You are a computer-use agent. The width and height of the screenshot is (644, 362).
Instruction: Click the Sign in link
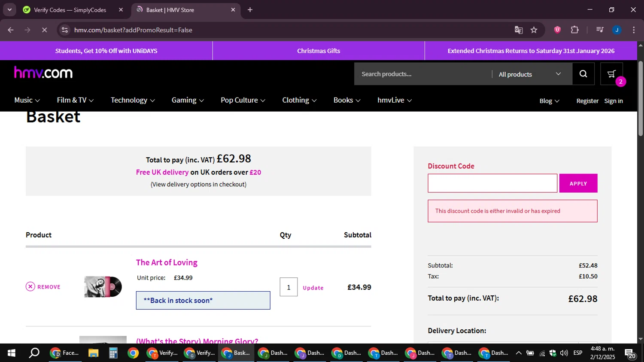click(x=614, y=101)
